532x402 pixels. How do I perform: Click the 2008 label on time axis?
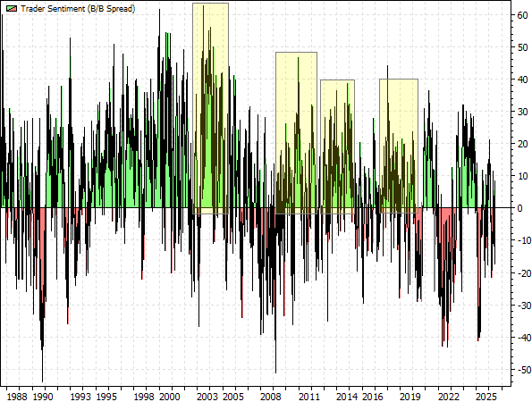[x=271, y=397]
